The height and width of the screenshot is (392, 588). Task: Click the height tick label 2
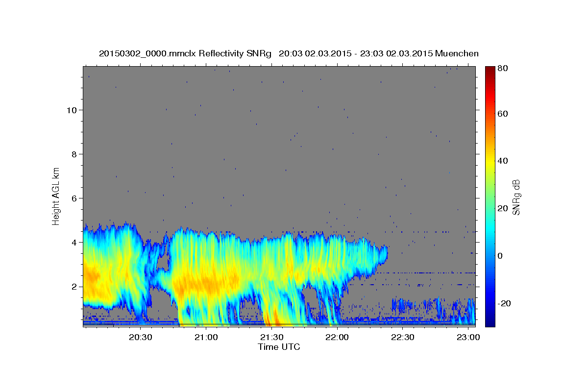pos(73,286)
